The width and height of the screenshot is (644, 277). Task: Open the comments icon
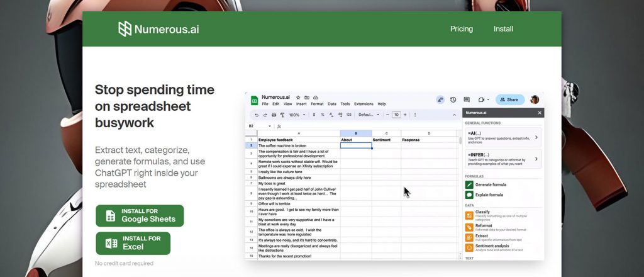click(467, 99)
